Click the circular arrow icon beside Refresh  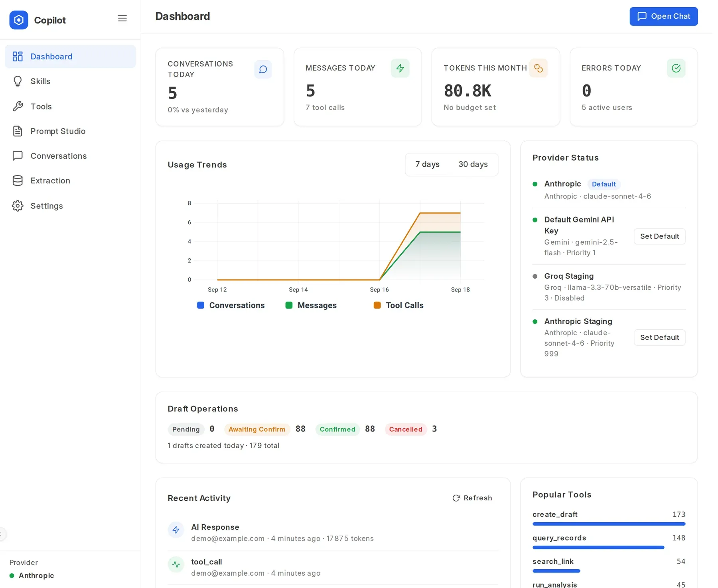pos(456,498)
